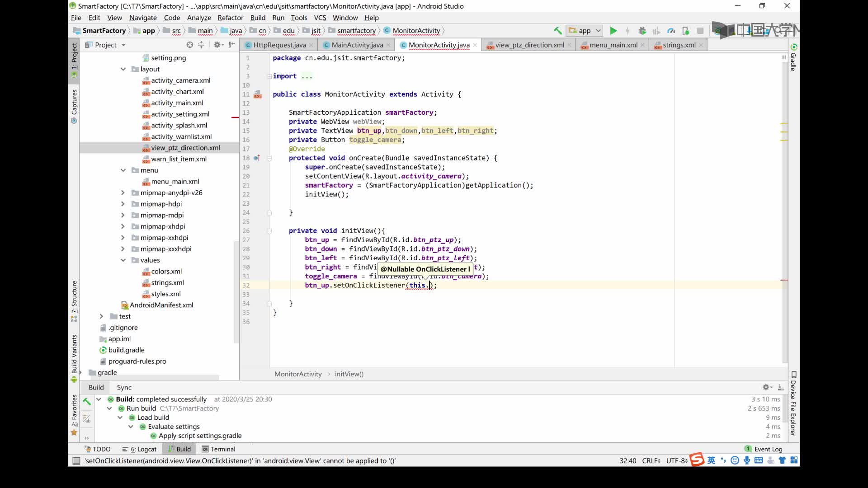
Task: Open the Analyze menu
Action: [x=199, y=18]
